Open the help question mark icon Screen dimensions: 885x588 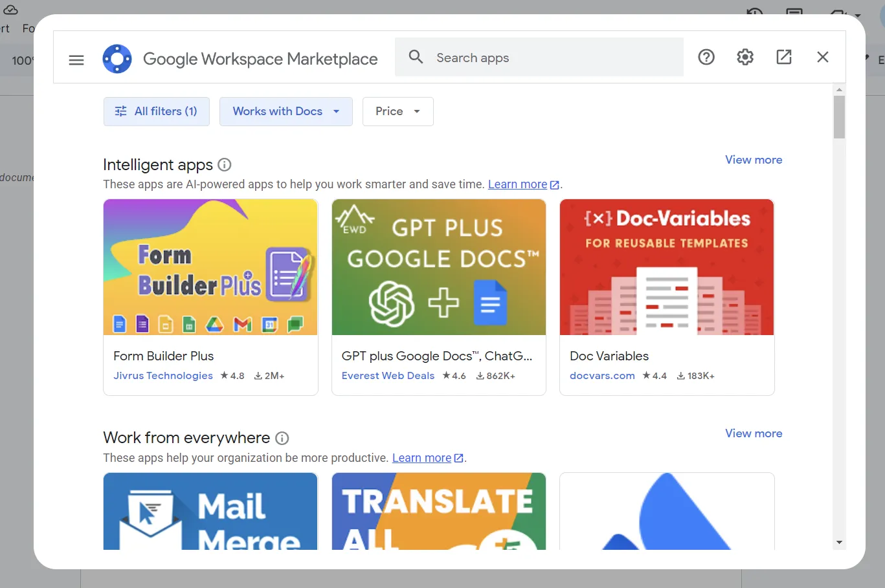706,57
